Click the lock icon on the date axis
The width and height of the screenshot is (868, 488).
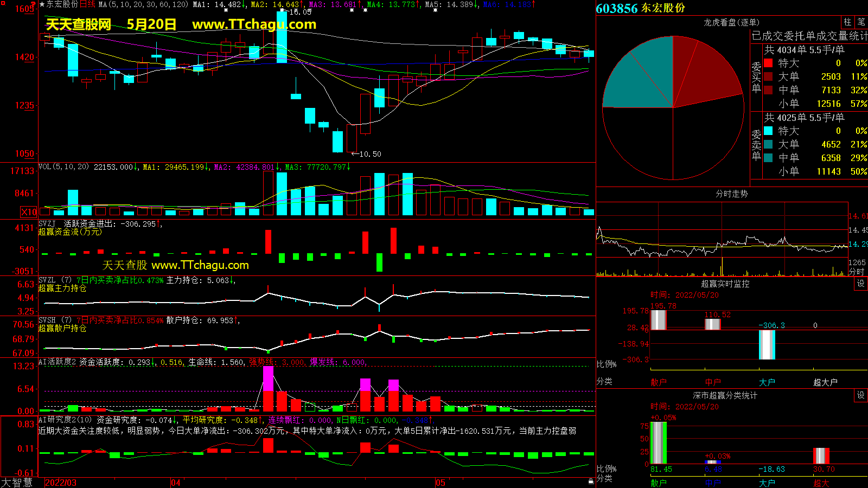coord(591,481)
